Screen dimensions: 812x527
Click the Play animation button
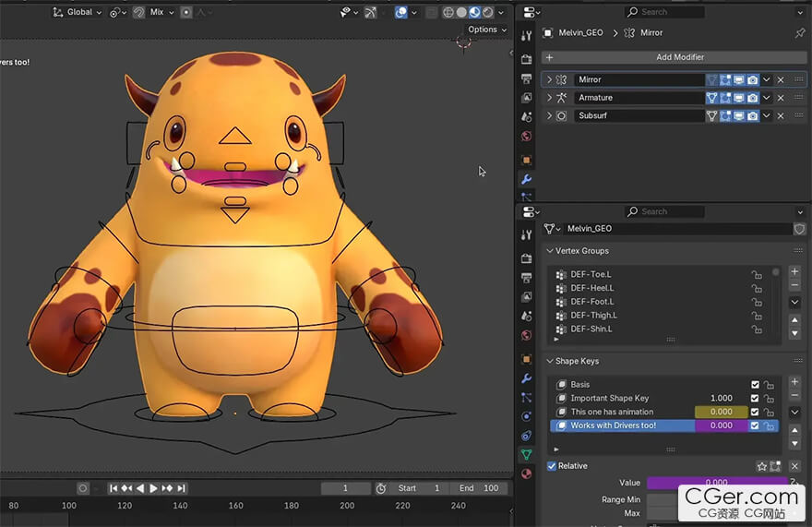tap(153, 488)
